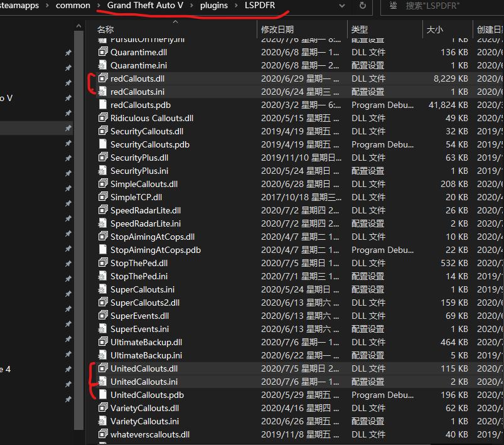Screen dimensions: 504x445
Task: Open the address bar history dropdown
Action: [x=342, y=6]
